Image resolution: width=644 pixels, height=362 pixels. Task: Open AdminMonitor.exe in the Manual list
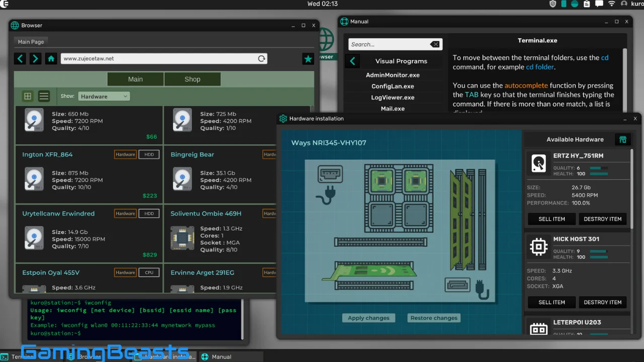(392, 75)
